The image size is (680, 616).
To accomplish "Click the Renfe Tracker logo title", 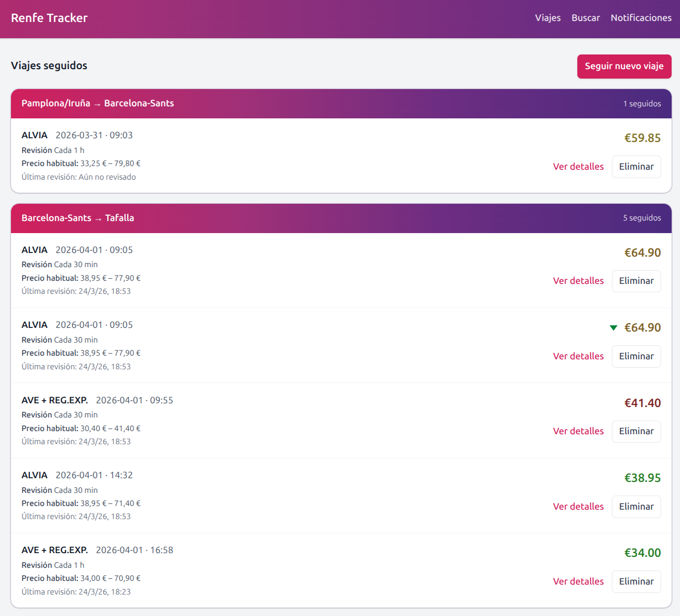I will click(x=49, y=18).
